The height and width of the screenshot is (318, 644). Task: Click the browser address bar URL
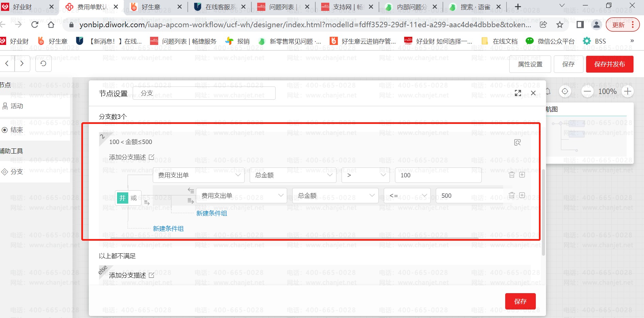[x=305, y=25]
